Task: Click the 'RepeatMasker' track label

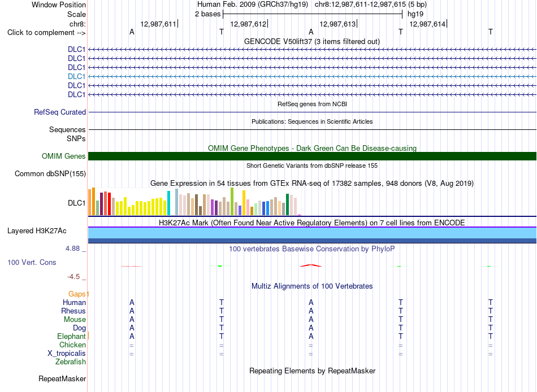Action: (62, 378)
